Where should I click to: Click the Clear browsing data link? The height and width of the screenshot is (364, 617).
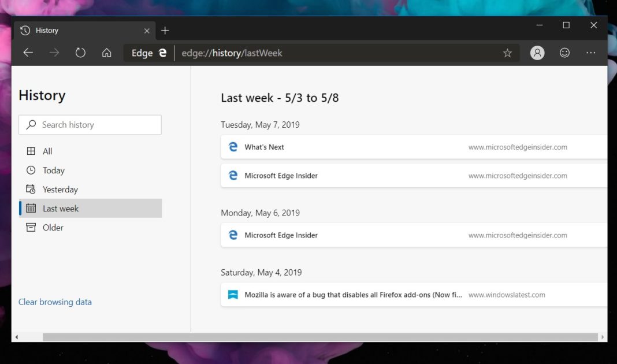pyautogui.click(x=55, y=302)
